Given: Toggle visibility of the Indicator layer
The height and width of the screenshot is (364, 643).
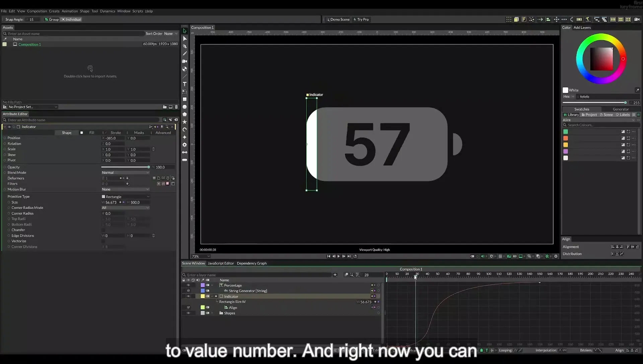Looking at the screenshot, I should [188, 296].
